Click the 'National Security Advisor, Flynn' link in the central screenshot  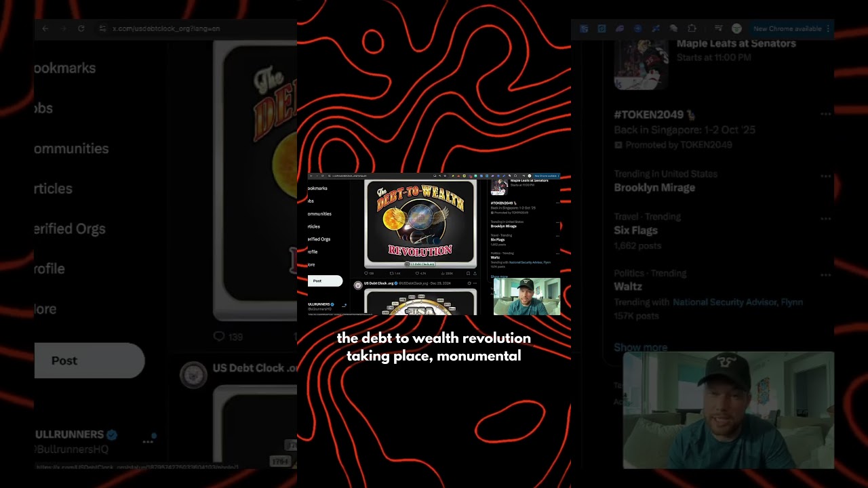point(530,262)
